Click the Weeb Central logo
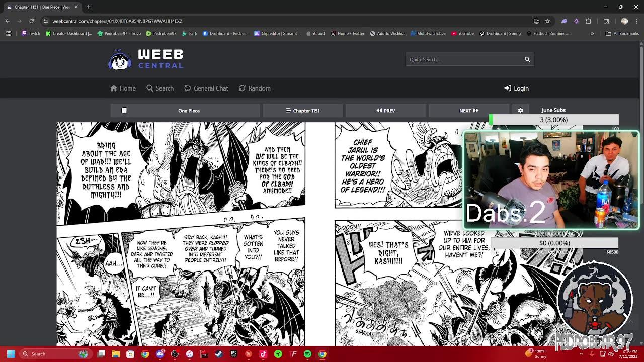 pos(146,59)
